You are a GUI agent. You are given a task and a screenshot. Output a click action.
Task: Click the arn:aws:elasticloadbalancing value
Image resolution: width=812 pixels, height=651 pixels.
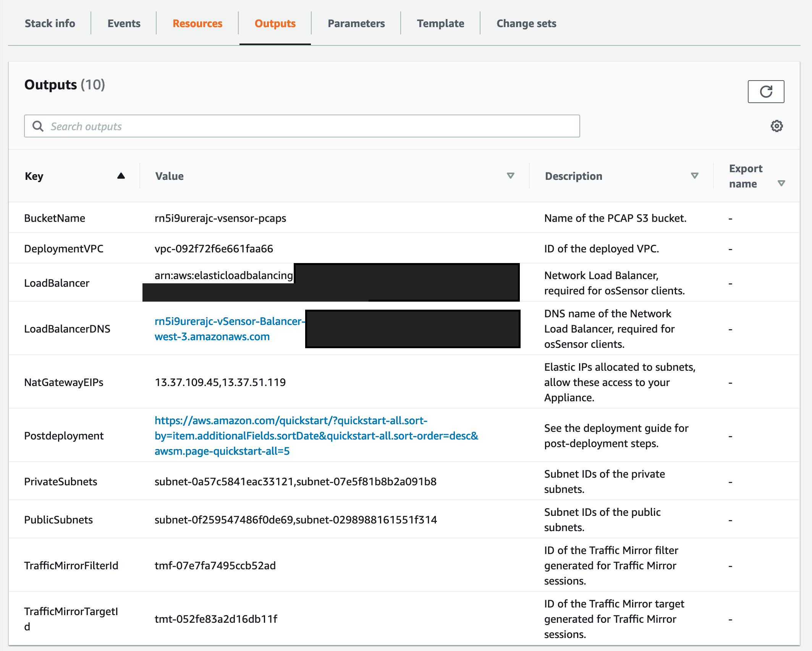coord(224,275)
